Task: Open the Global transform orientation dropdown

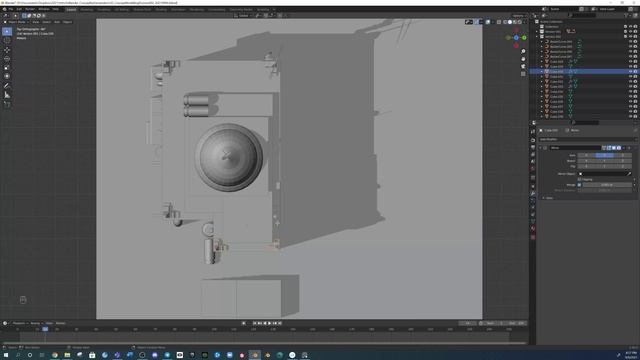Action: pyautogui.click(x=243, y=16)
